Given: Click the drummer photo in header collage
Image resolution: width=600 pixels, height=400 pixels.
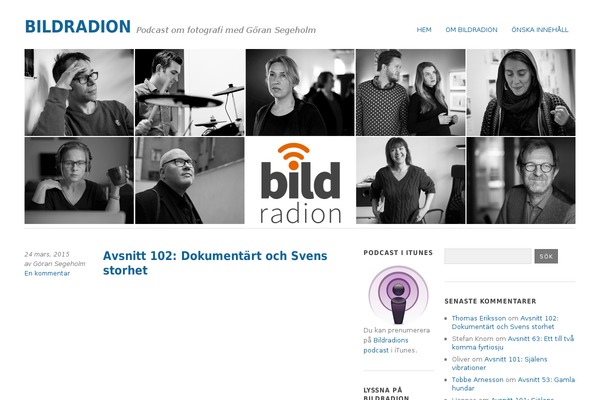Looking at the screenshot, I should 189,93.
